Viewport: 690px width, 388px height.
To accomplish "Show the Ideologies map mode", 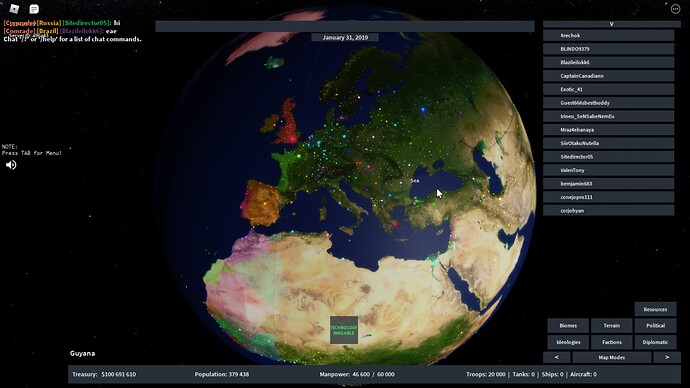I will (568, 342).
